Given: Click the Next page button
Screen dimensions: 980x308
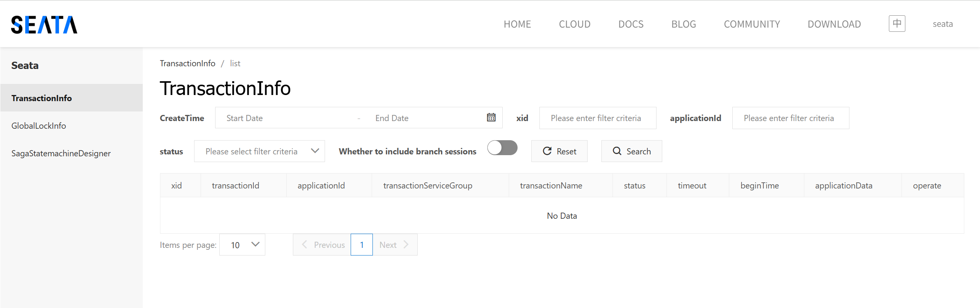Looking at the screenshot, I should point(395,245).
